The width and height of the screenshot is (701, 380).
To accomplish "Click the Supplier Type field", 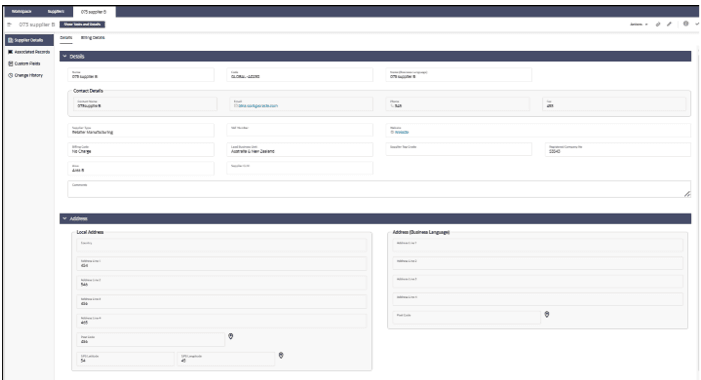I will (141, 131).
